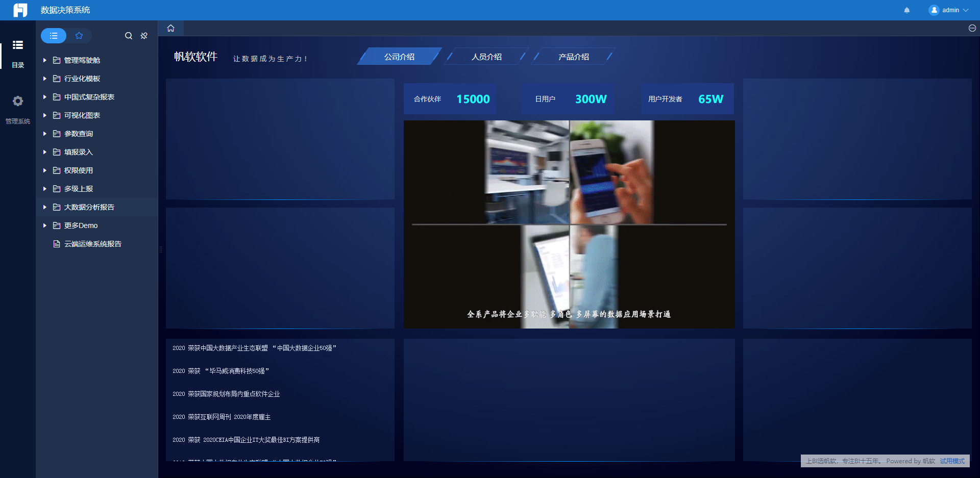This screenshot has height=478, width=980.
Task: Click award line 2020年度雇主
Action: click(x=222, y=417)
